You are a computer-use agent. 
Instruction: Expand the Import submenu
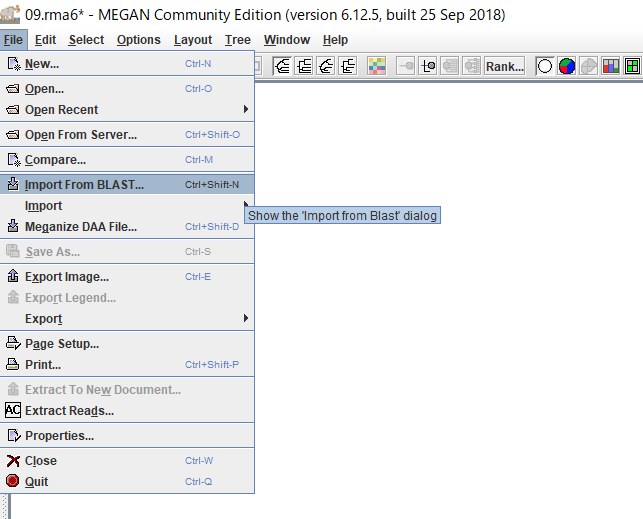(x=127, y=205)
